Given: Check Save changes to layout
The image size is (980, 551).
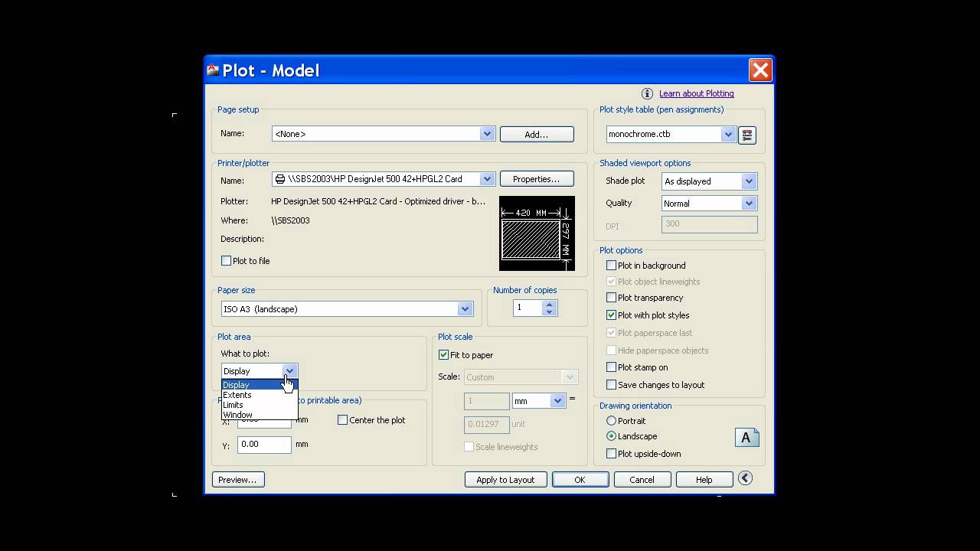Looking at the screenshot, I should click(x=611, y=385).
